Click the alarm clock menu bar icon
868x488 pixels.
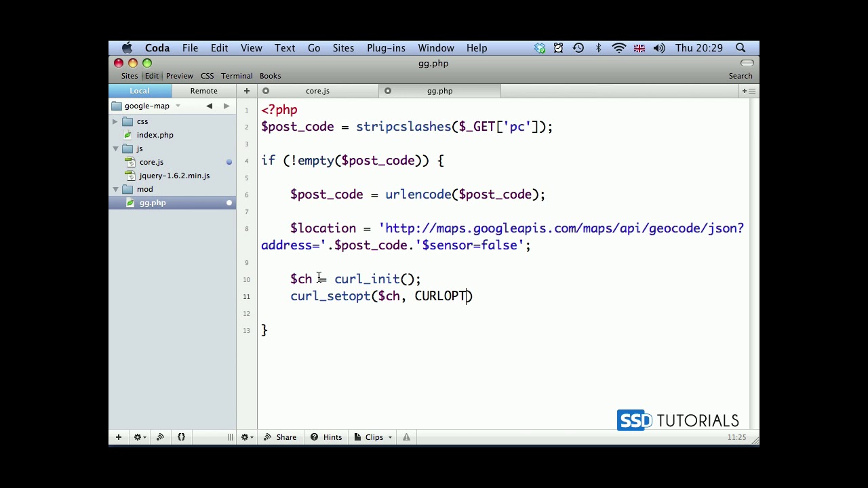(x=558, y=48)
